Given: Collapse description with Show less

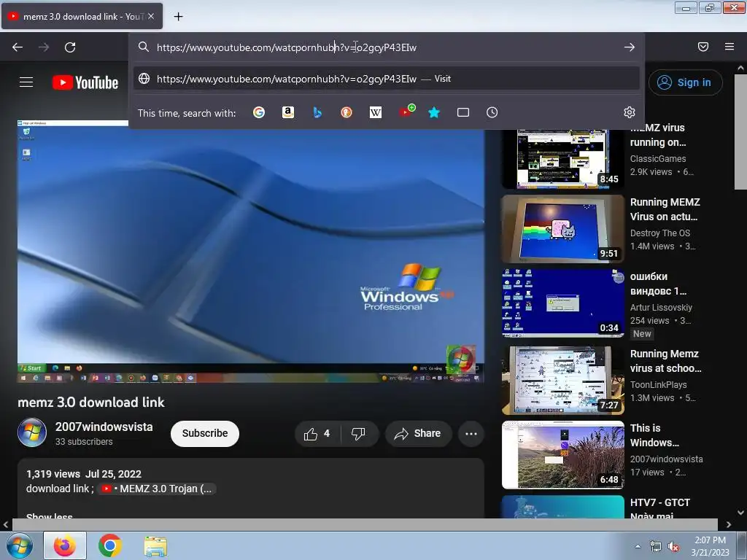Looking at the screenshot, I should (x=50, y=516).
